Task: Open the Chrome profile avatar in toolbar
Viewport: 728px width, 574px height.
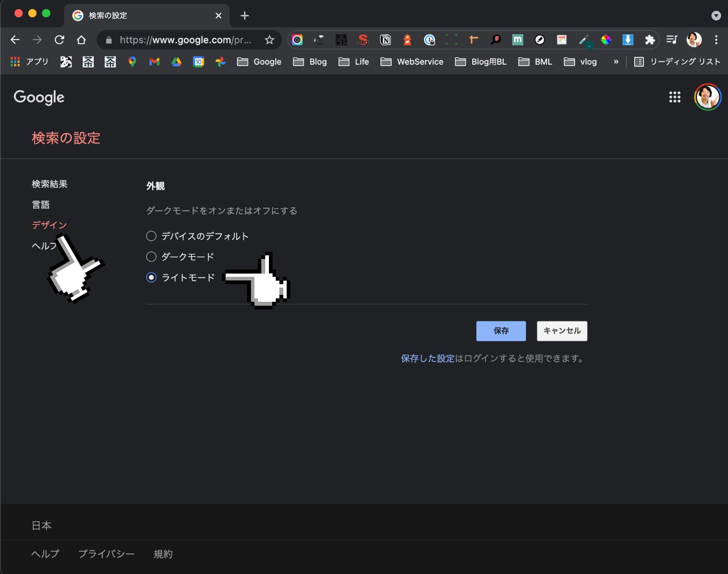Action: tap(694, 40)
